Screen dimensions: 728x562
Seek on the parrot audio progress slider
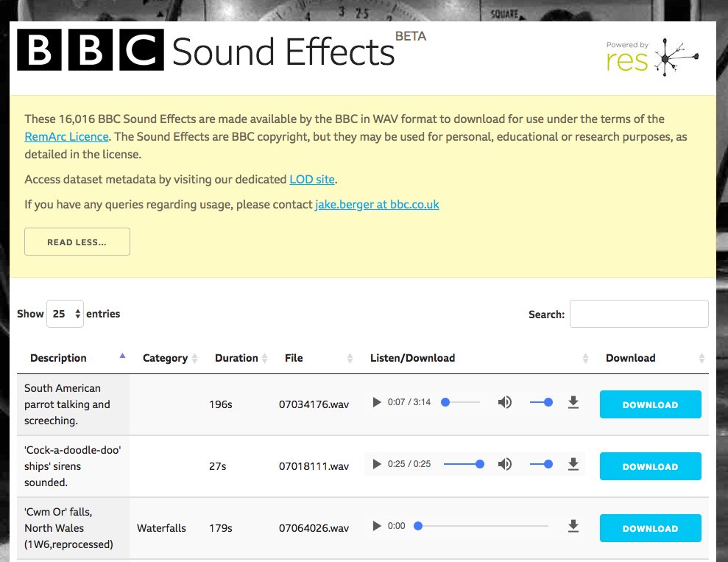pyautogui.click(x=461, y=402)
